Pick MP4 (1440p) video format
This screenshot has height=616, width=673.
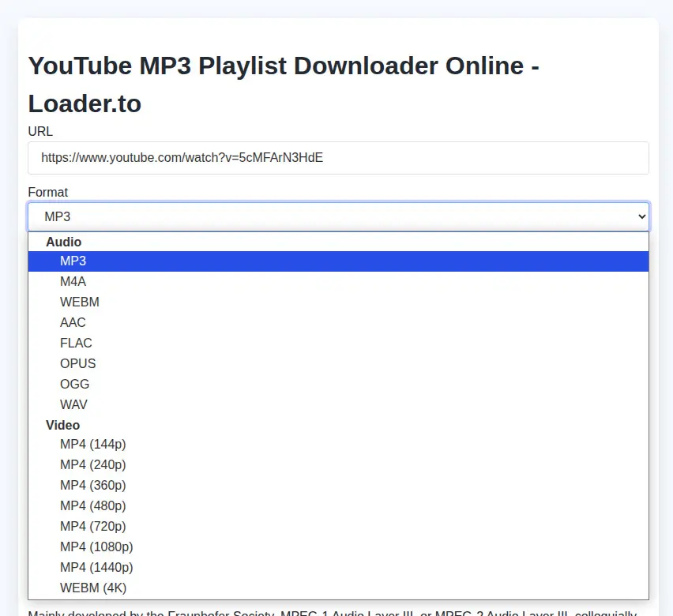click(x=338, y=568)
